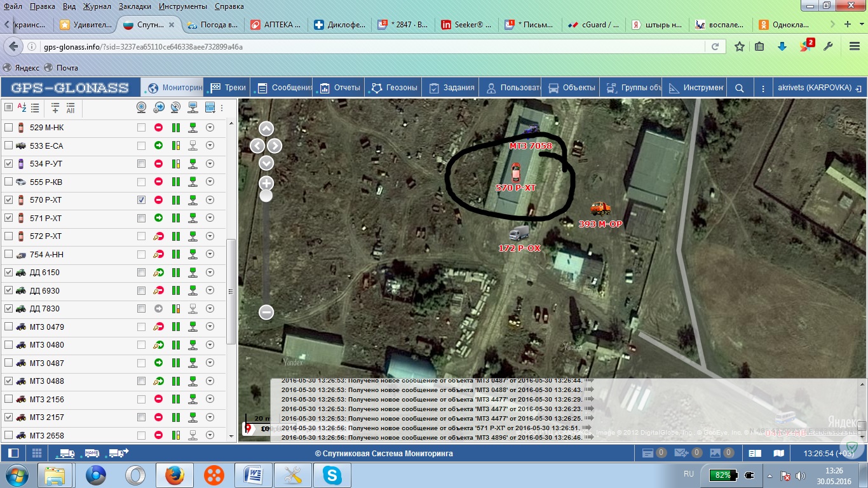Image resolution: width=868 pixels, height=488 pixels.
Task: Click the log out icon beside akrivets
Action: coord(858,88)
